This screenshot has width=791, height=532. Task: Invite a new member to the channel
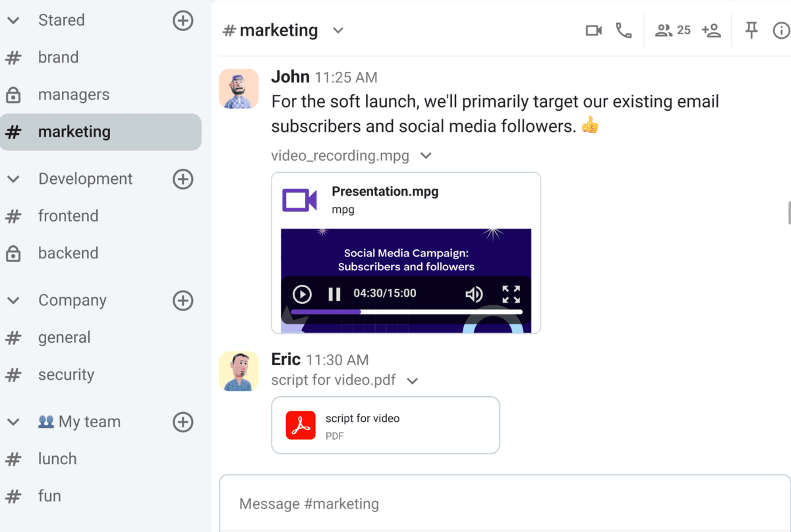coord(712,30)
